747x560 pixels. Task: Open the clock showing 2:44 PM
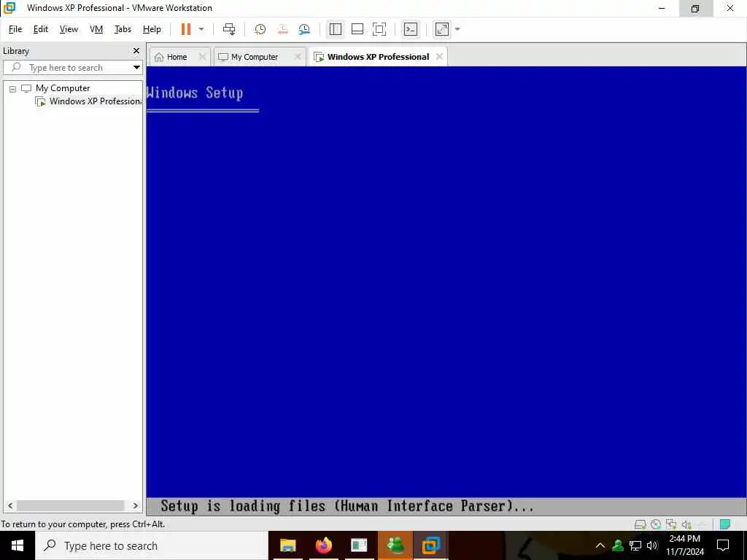[685, 545]
